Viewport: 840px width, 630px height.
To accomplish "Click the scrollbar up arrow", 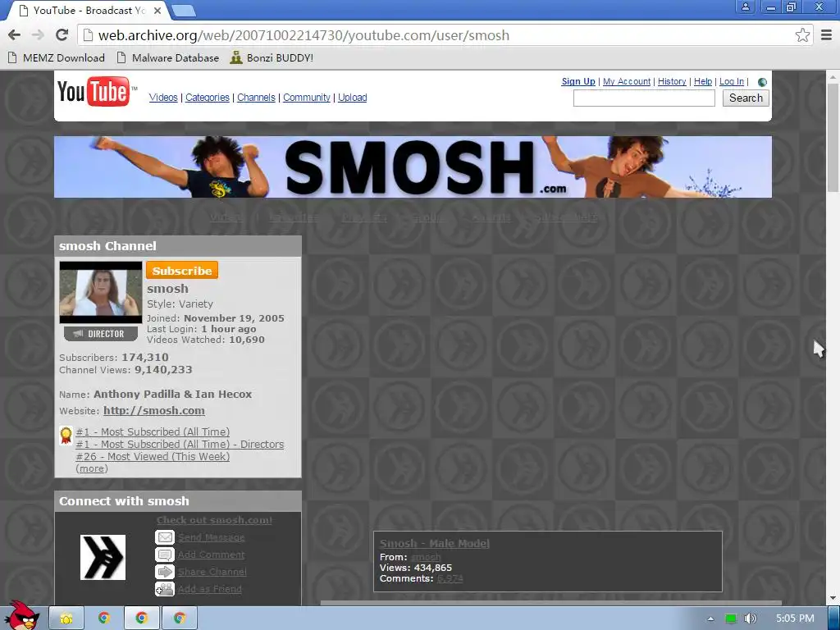I will (833, 76).
